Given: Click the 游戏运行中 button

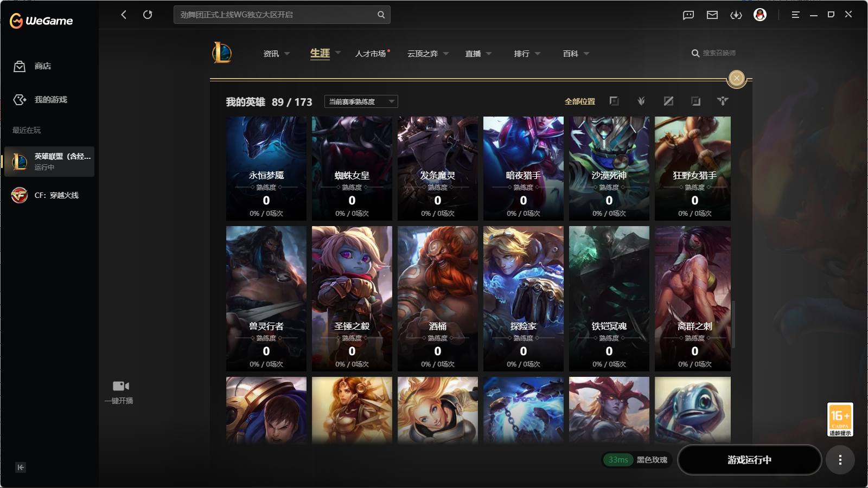Looking at the screenshot, I should coord(750,460).
